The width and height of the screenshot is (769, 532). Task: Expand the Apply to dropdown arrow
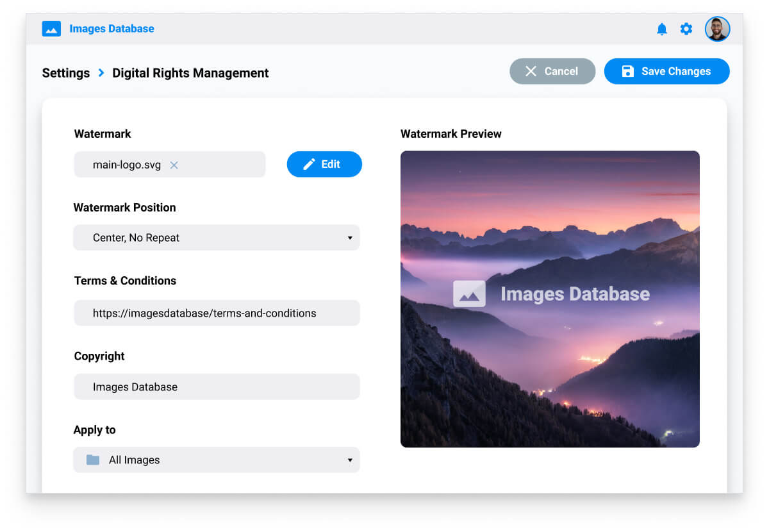tap(350, 460)
